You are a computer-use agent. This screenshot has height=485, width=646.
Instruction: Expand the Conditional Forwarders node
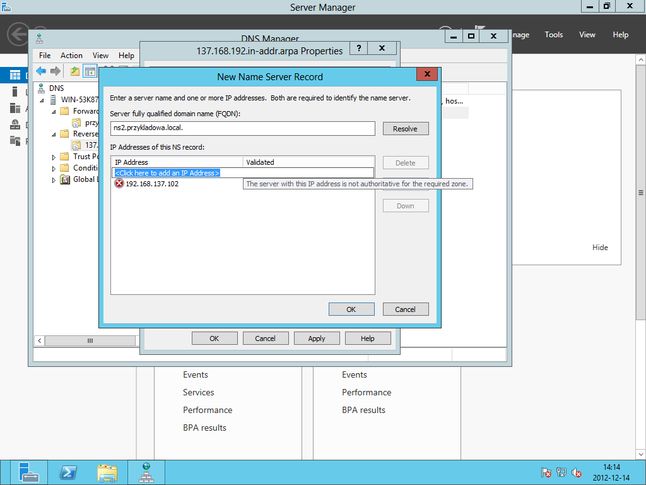[x=54, y=169]
